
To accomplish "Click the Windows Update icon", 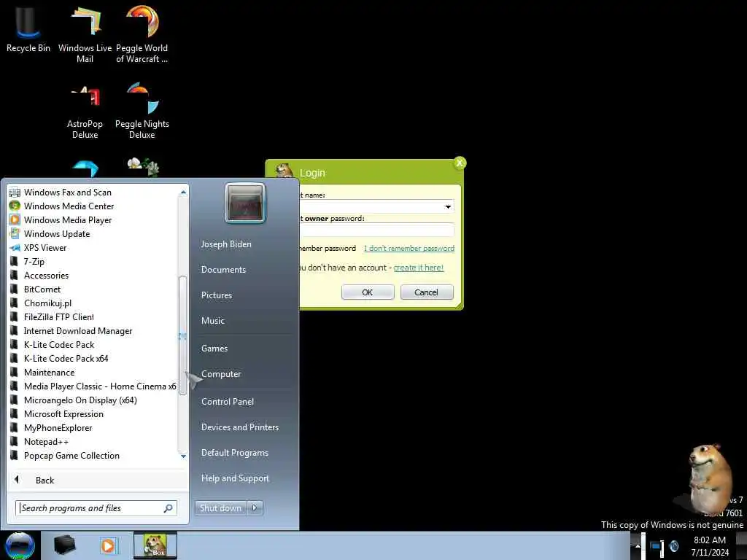I will 15,234.
